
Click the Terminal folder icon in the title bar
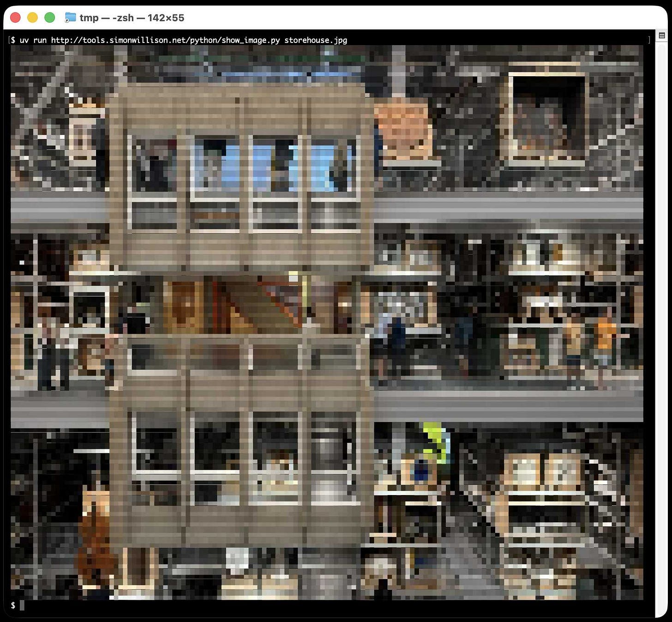(x=72, y=18)
